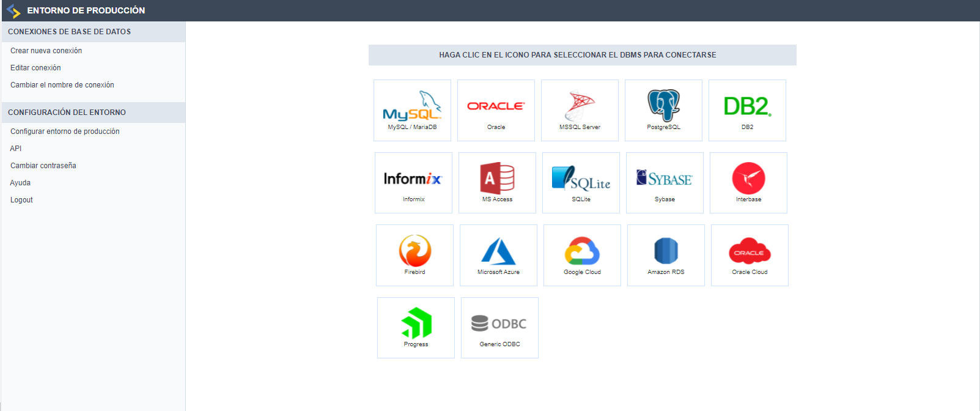Select the Firebird database icon
The width and height of the screenshot is (980, 411).
pos(414,251)
